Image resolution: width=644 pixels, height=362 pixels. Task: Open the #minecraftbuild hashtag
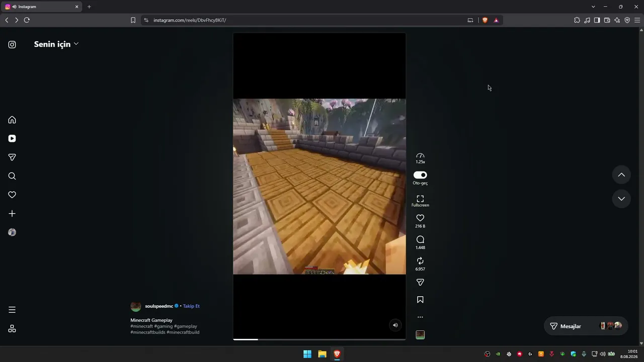click(183, 332)
